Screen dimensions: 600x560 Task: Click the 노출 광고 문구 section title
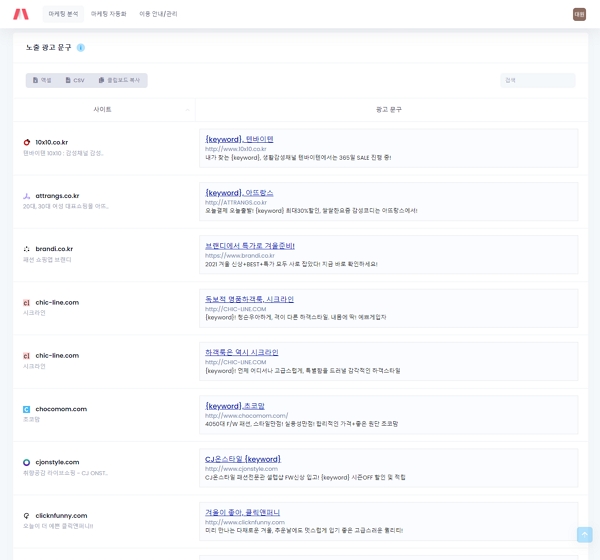click(49, 47)
